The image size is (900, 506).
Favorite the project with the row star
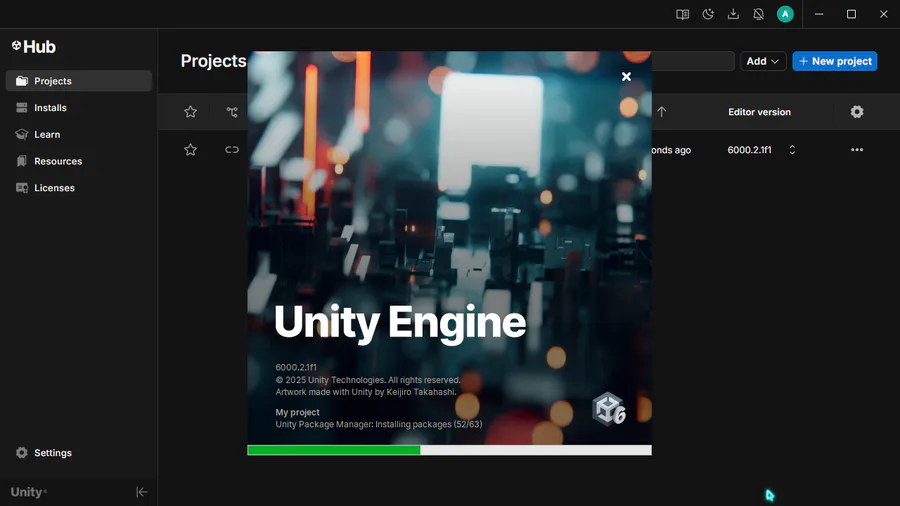pos(191,150)
